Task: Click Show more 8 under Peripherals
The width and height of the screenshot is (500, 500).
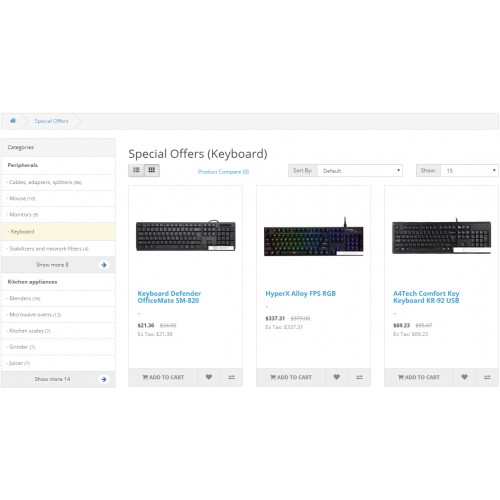Action: (52, 265)
